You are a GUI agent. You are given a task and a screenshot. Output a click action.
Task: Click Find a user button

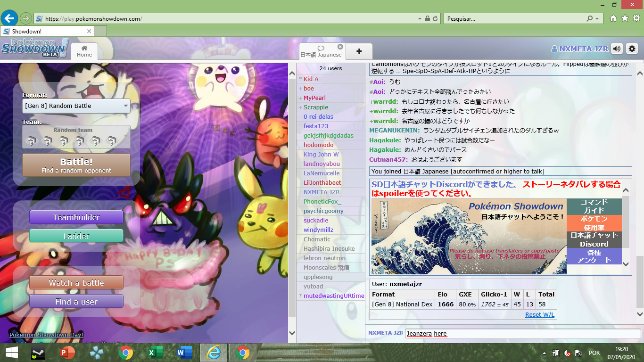click(76, 302)
